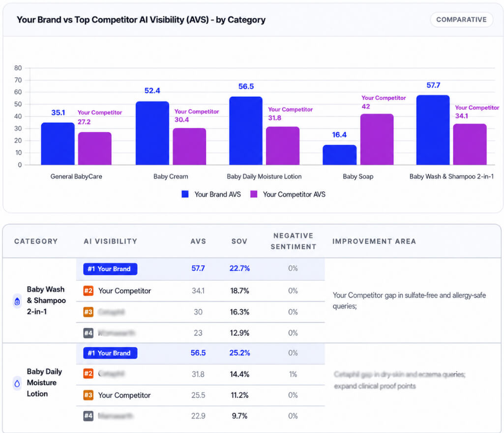Click the chart title heading
504x433 pixels.
[x=141, y=20]
